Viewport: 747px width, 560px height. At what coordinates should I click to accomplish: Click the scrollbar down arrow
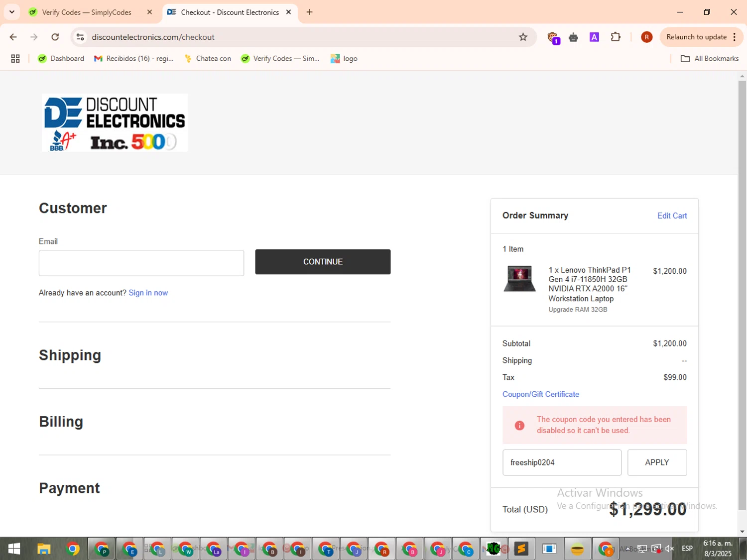click(742, 532)
